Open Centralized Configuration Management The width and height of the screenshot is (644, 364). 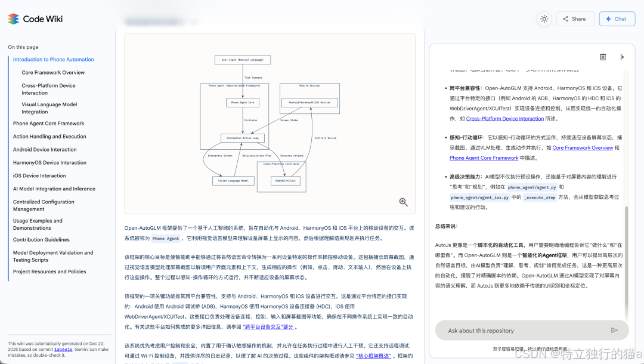(44, 205)
